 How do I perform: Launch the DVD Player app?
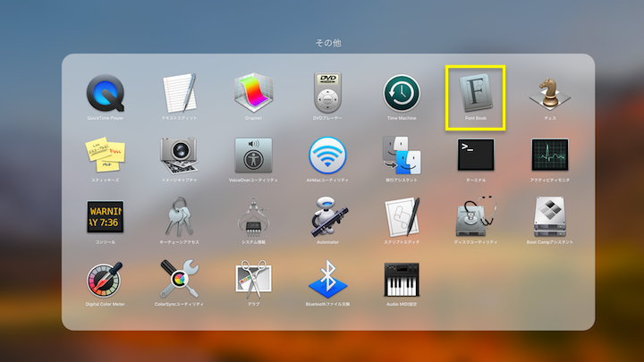coord(327,93)
